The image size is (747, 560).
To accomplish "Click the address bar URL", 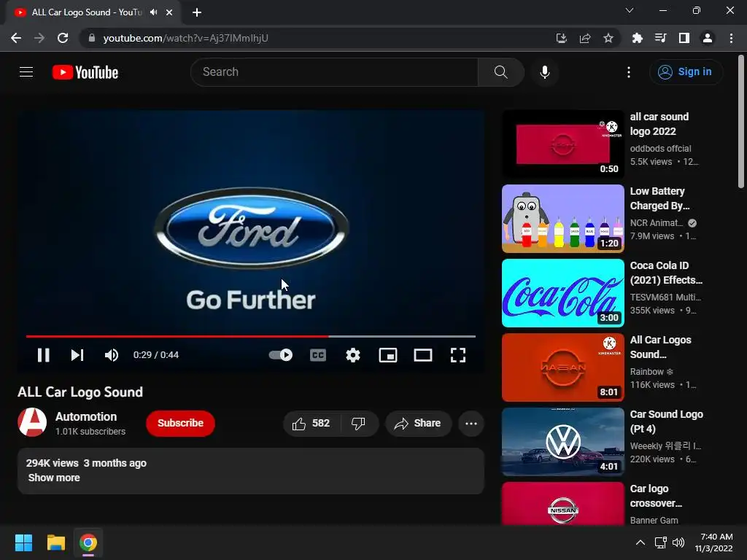I will point(186,38).
